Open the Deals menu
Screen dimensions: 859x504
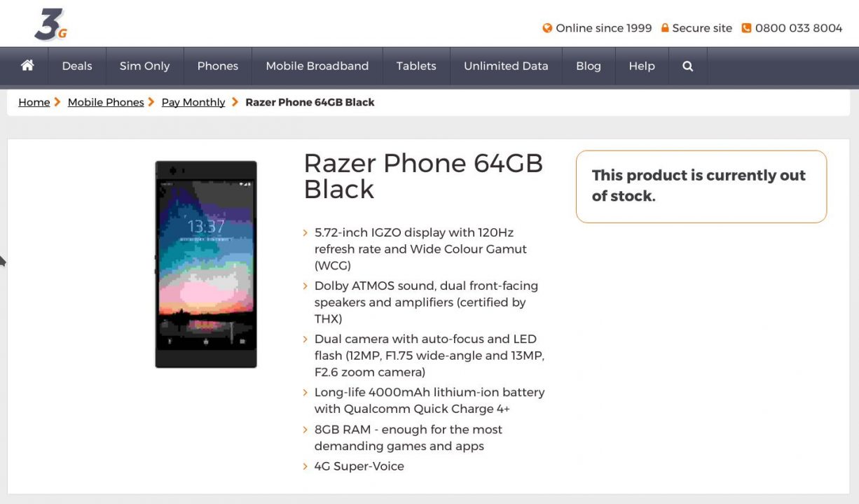(77, 66)
